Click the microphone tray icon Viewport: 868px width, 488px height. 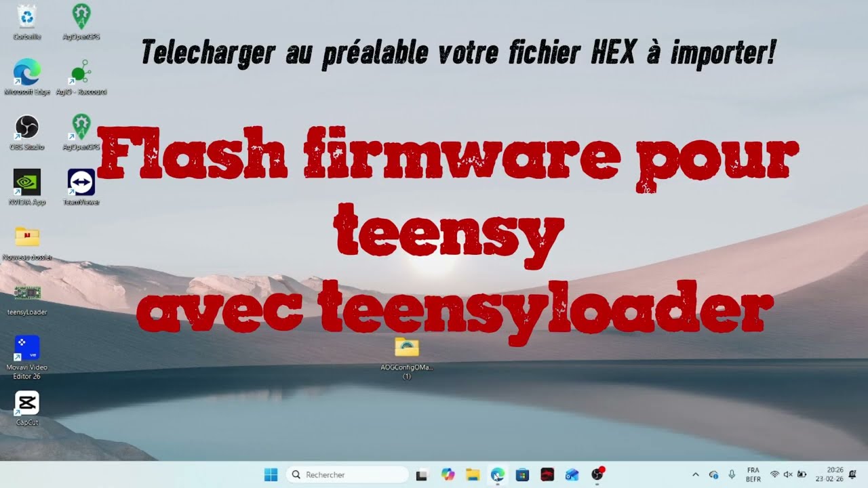[x=732, y=474]
